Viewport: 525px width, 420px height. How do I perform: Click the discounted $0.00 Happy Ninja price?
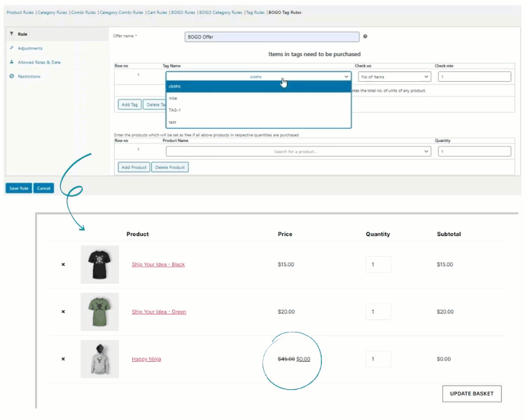(303, 359)
